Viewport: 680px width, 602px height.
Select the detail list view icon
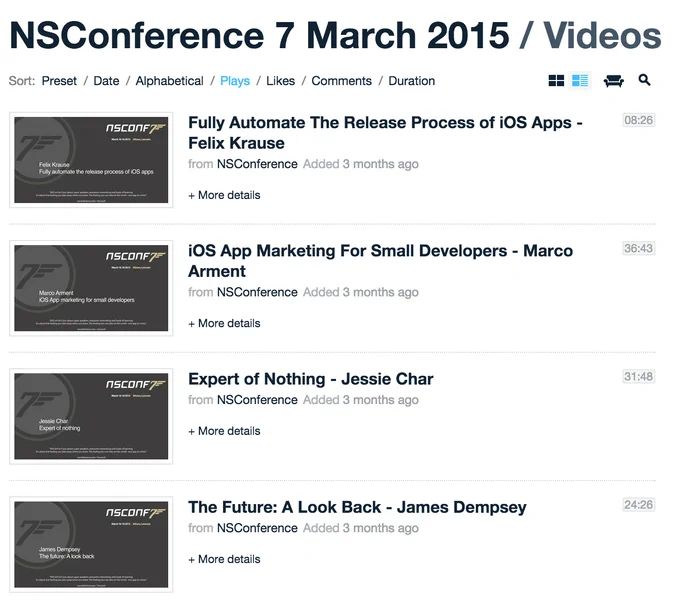coord(580,81)
